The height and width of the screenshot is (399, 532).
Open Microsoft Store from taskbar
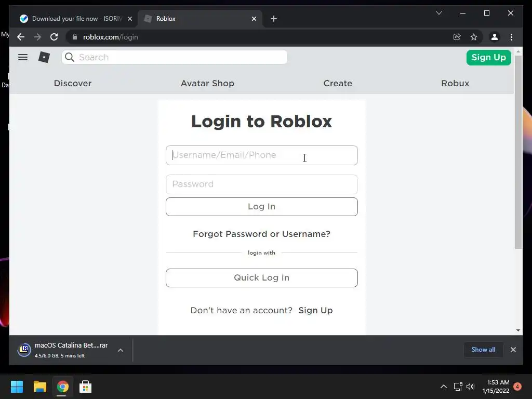(85, 387)
